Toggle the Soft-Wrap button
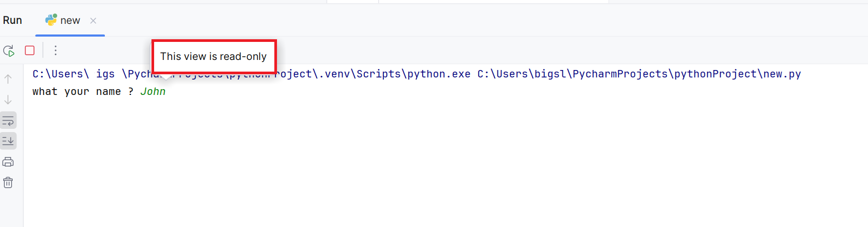The width and height of the screenshot is (868, 227). (x=8, y=120)
